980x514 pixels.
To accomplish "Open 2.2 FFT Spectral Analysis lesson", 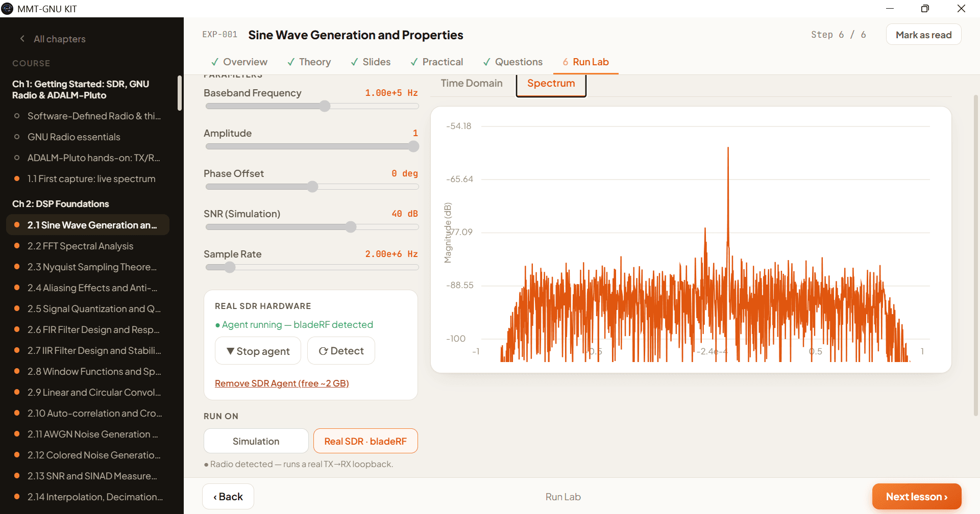I will (x=88, y=246).
